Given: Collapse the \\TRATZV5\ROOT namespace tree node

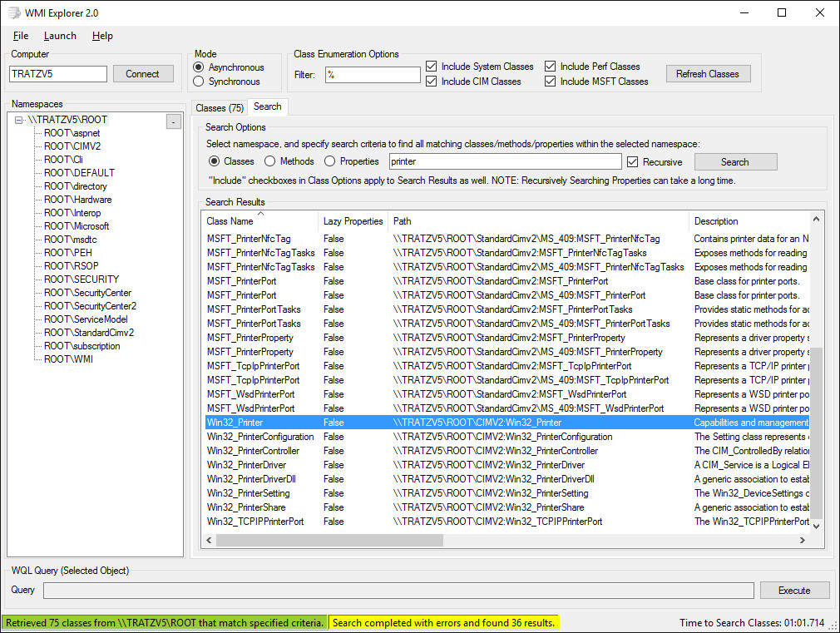Looking at the screenshot, I should tap(19, 120).
